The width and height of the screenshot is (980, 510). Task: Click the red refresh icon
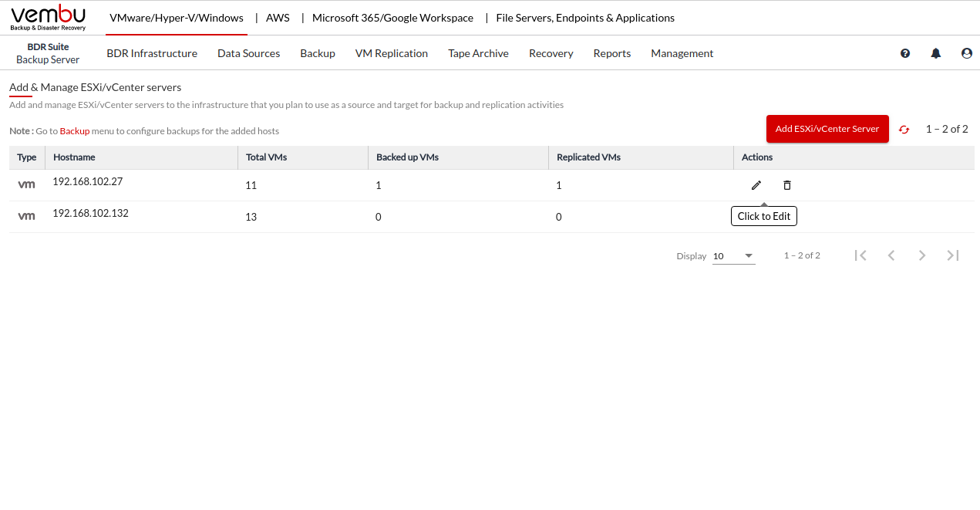[904, 130]
